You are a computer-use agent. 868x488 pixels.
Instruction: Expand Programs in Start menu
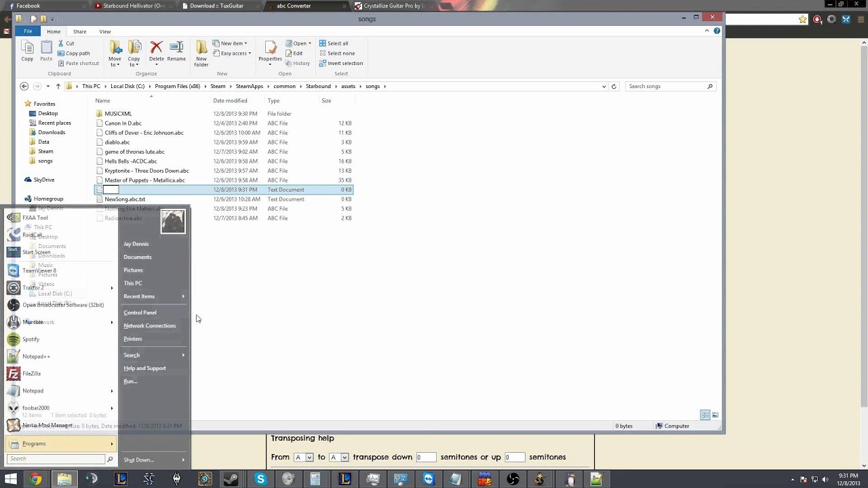[61, 444]
